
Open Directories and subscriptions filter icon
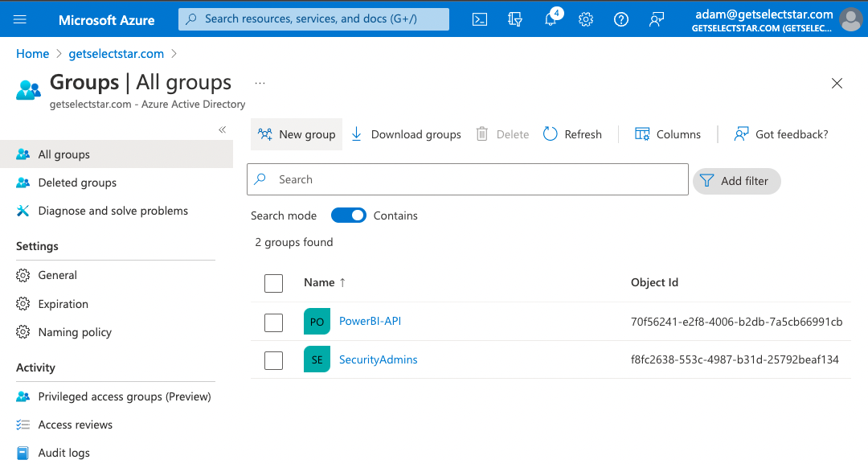(x=515, y=19)
